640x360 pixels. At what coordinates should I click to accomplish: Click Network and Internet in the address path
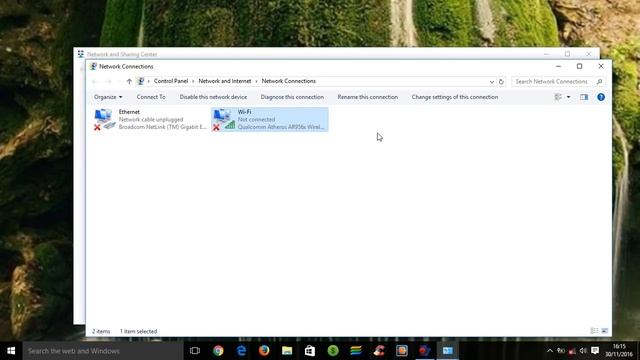click(224, 81)
